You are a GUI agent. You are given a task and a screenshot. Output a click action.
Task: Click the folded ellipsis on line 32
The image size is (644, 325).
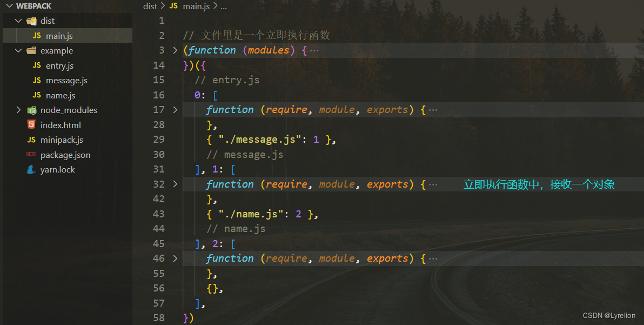pyautogui.click(x=433, y=184)
